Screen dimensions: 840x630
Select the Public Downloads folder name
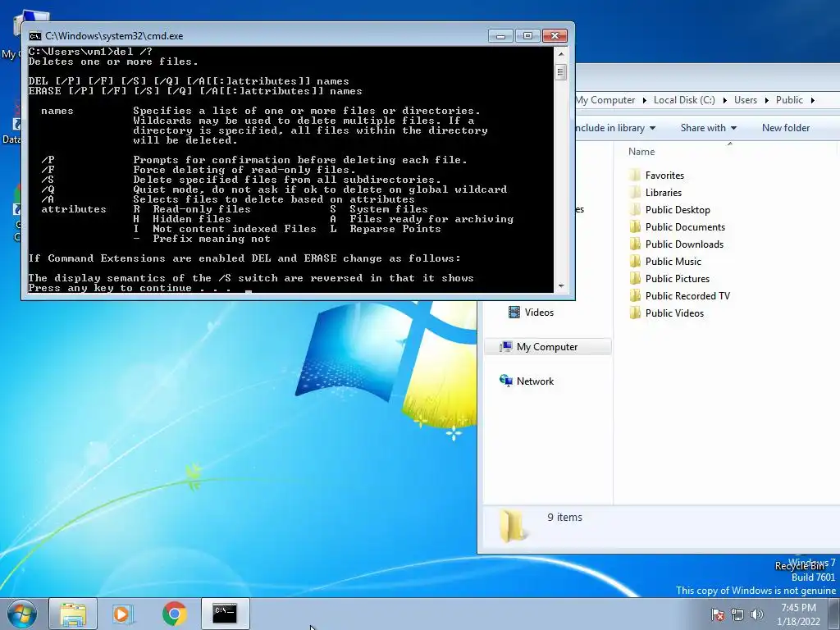click(684, 244)
